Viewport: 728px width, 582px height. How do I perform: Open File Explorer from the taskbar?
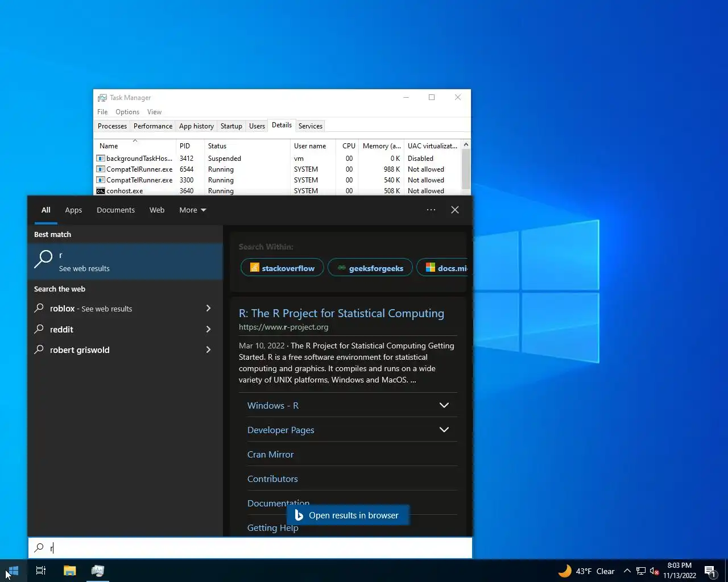69,571
